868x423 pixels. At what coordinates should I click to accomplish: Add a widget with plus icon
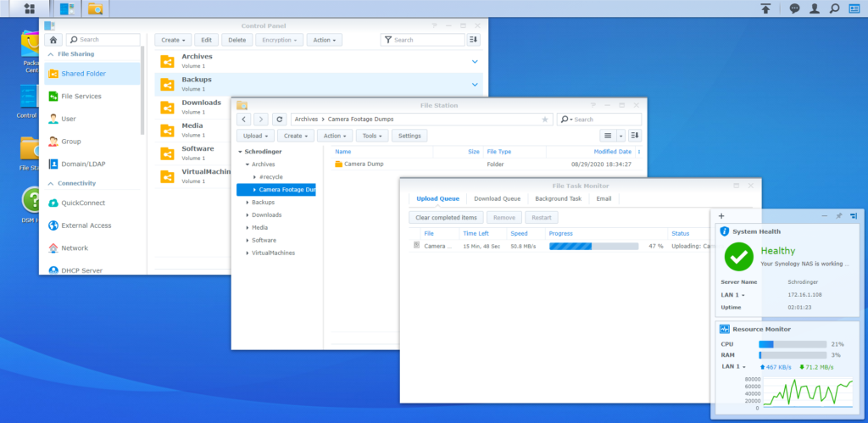(x=721, y=216)
